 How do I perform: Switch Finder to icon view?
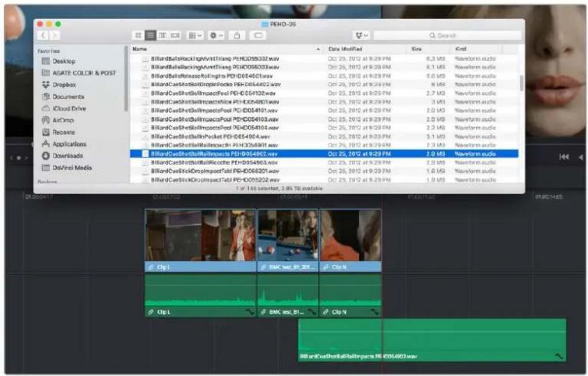[x=138, y=35]
